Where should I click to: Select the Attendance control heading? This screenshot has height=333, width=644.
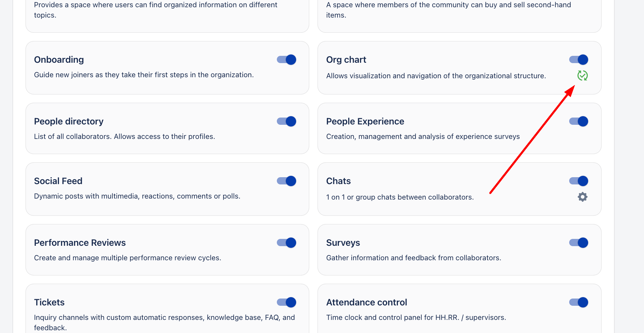pyautogui.click(x=366, y=302)
